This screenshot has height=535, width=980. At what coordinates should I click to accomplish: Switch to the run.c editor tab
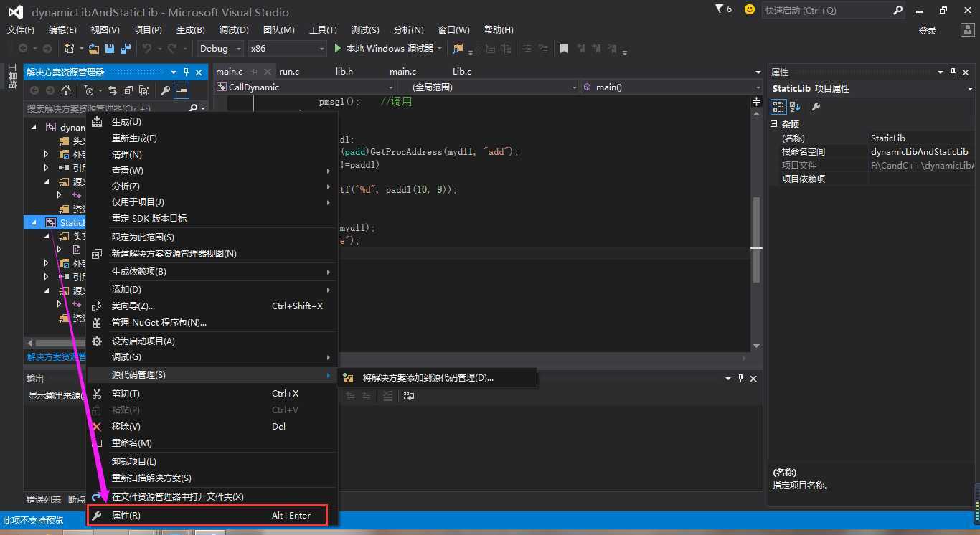[x=289, y=72]
